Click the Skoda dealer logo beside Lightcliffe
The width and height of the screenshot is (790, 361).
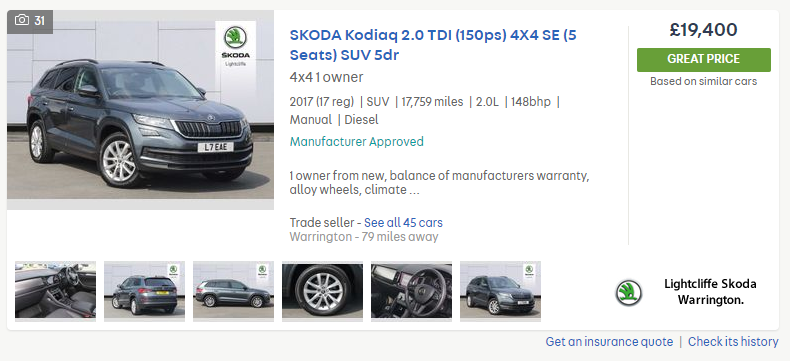coord(628,293)
